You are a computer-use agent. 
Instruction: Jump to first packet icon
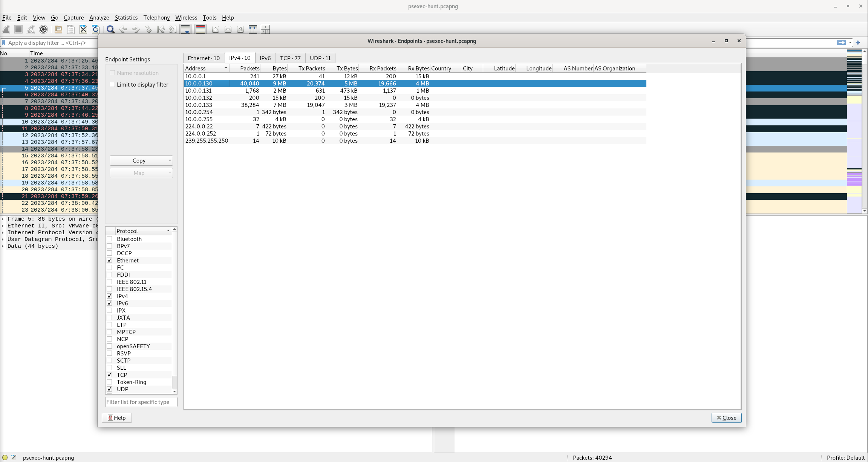point(161,29)
